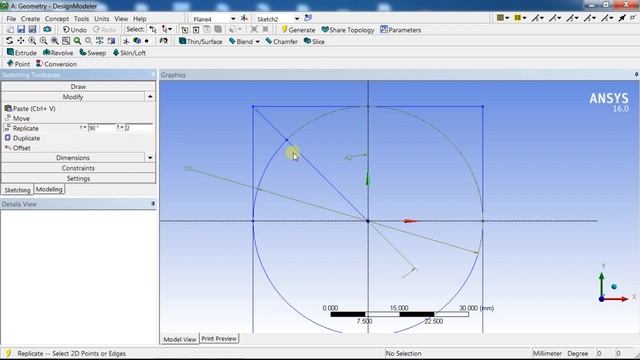Viewport: 640px width, 360px height.
Task: Click the Thin/Surface tool
Action: [200, 41]
